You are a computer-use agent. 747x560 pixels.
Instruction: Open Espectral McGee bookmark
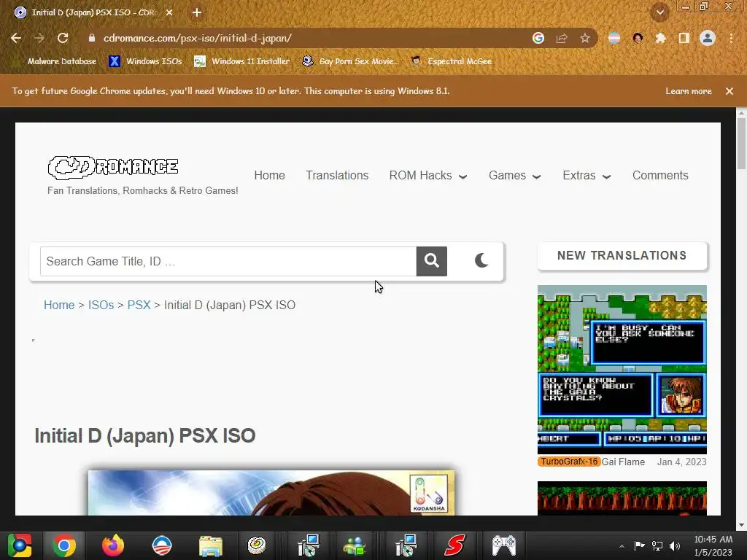(451, 61)
